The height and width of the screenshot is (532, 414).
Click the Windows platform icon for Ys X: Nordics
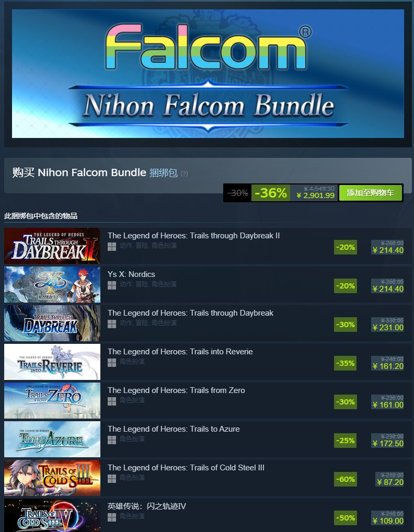tap(112, 285)
